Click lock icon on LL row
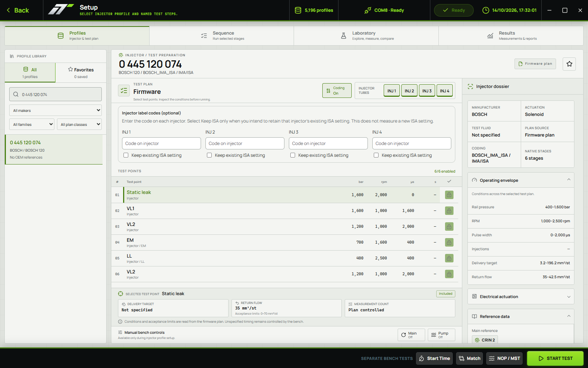The image size is (588, 368). coord(449,258)
